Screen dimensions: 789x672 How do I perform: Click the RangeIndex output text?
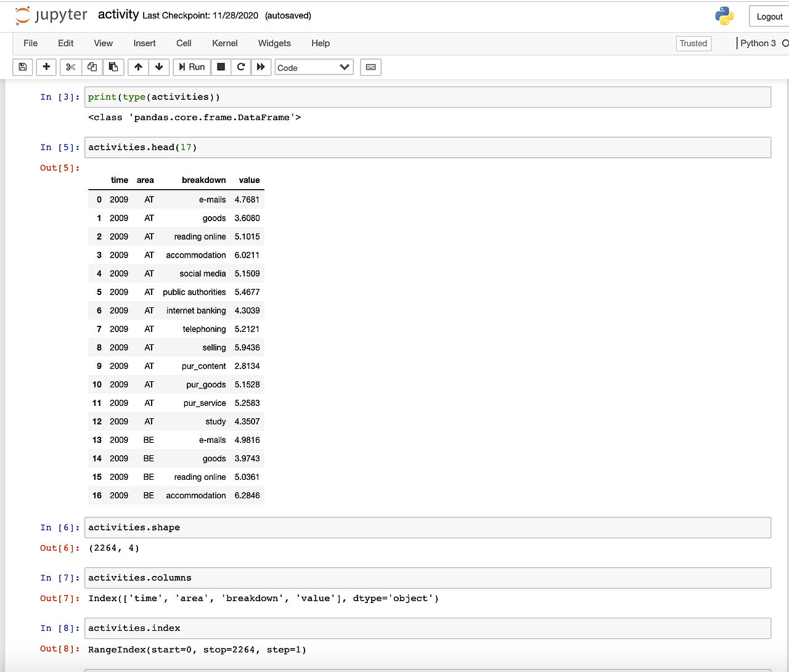tap(197, 649)
